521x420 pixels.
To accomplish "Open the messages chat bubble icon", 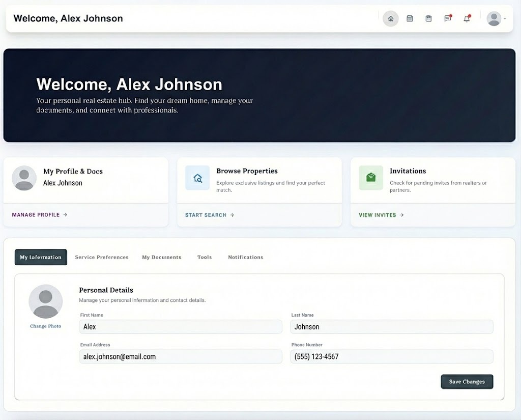I will click(448, 19).
